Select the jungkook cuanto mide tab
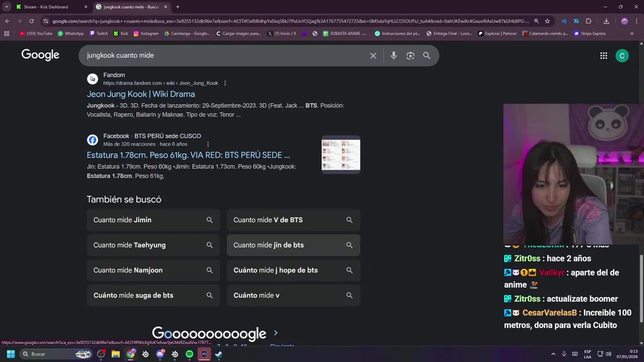Image resolution: width=644 pixels, height=362 pixels. pyautogui.click(x=132, y=7)
